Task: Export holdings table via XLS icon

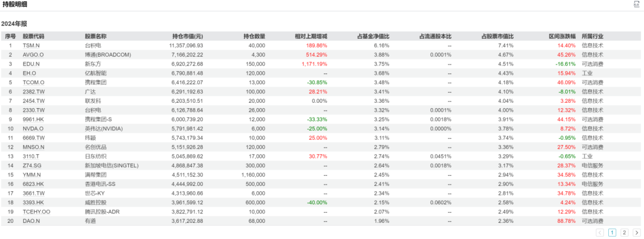Action: [x=637, y=4]
